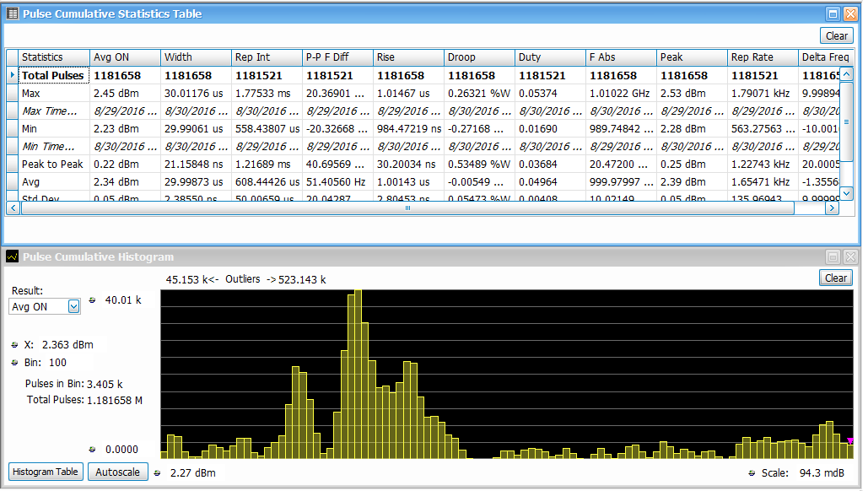Click the knob icon next to Bin
The image size is (868, 491).
[x=15, y=363]
